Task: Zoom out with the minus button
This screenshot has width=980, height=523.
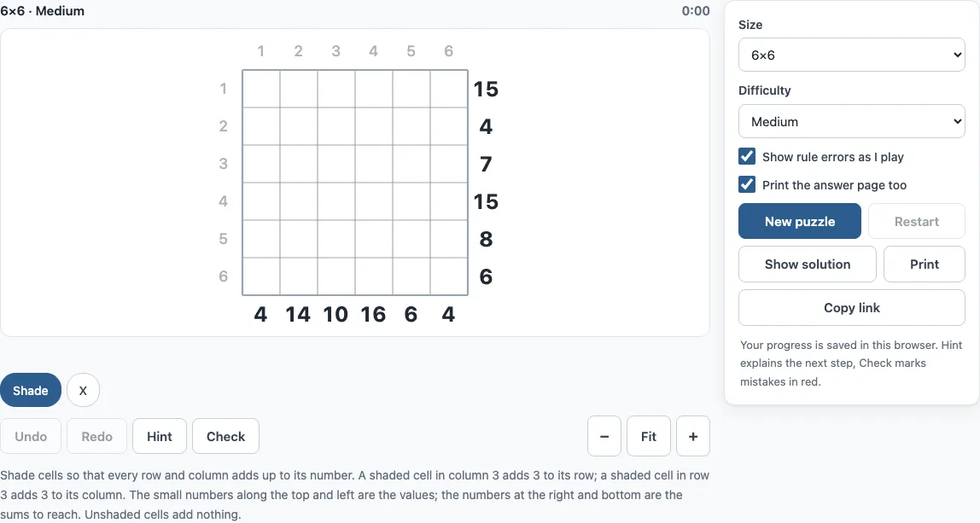Action: pyautogui.click(x=604, y=436)
